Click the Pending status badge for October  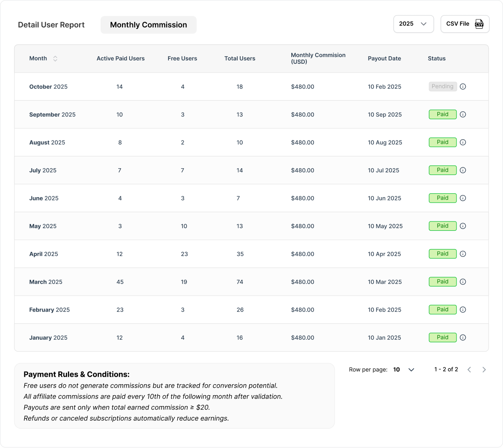click(442, 86)
